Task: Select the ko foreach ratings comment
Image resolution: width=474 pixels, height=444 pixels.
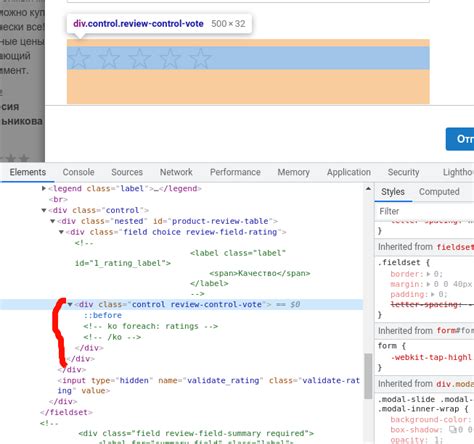Action: [151, 326]
